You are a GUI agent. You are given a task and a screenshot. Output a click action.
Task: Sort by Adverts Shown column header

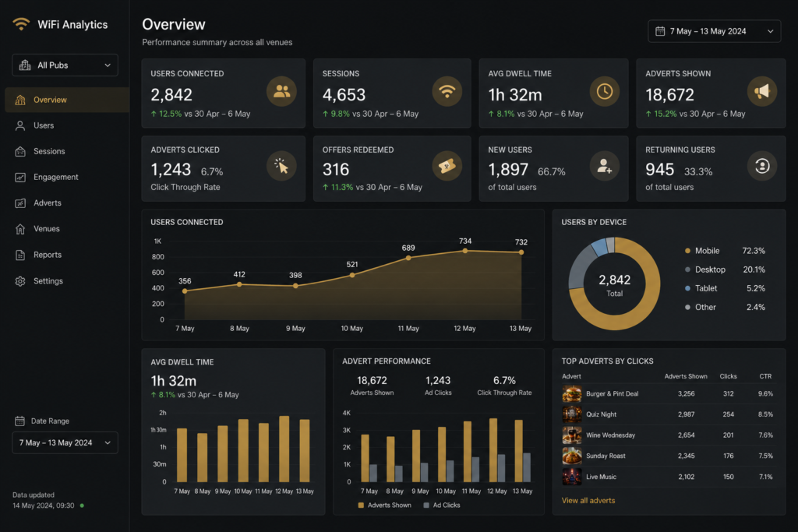click(x=686, y=376)
